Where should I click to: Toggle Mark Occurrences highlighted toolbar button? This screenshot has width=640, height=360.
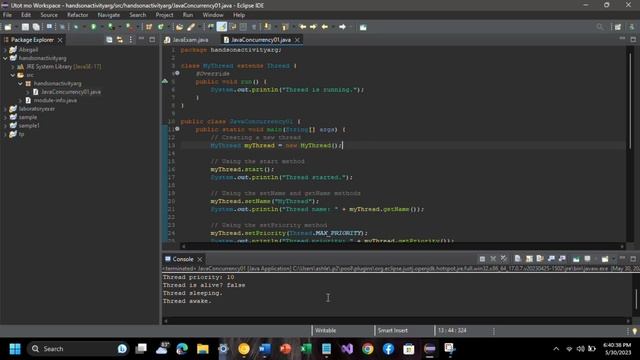[222, 27]
